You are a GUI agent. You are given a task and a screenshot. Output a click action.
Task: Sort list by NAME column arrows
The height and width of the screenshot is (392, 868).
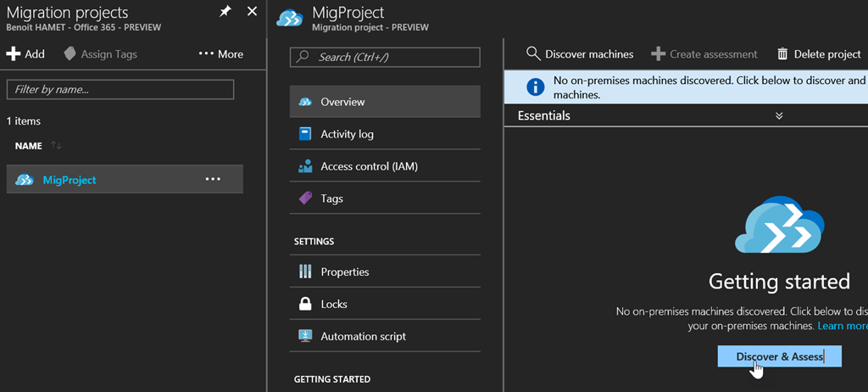click(x=57, y=145)
